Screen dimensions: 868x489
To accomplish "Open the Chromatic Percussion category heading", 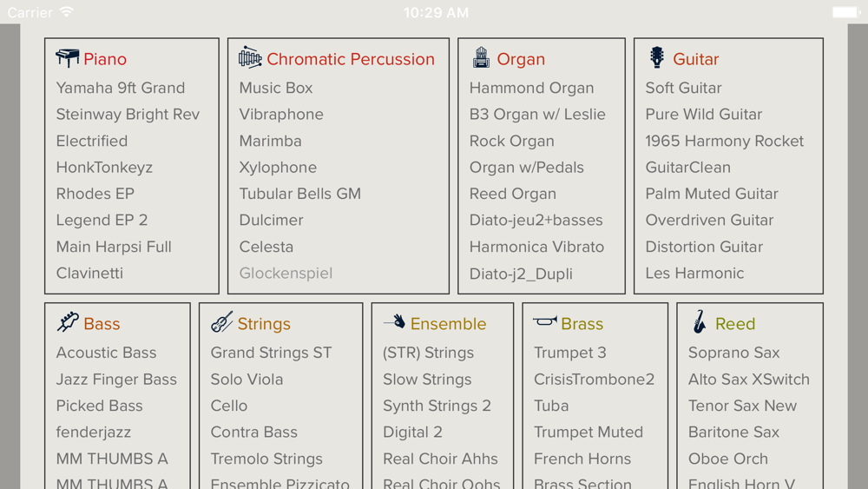I will tap(351, 59).
